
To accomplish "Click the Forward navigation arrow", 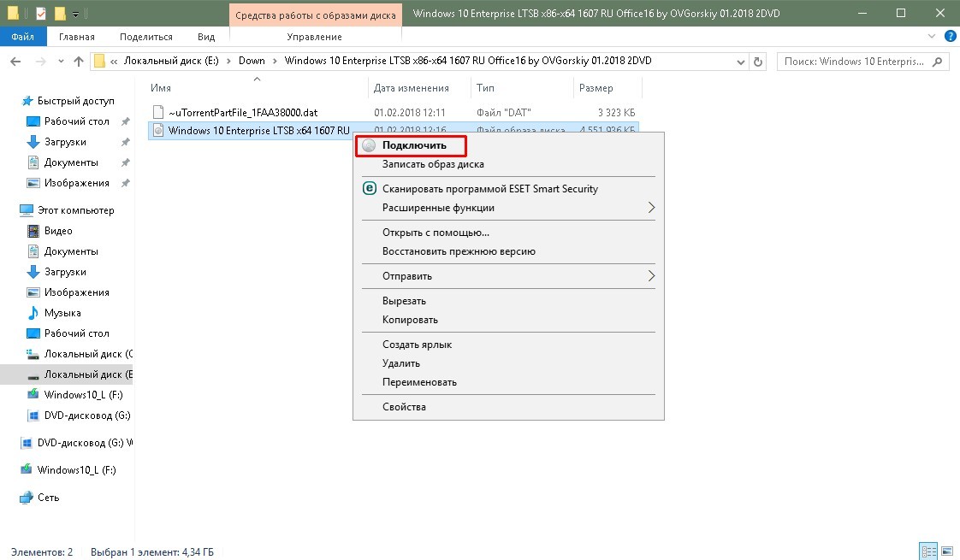I will coord(40,62).
